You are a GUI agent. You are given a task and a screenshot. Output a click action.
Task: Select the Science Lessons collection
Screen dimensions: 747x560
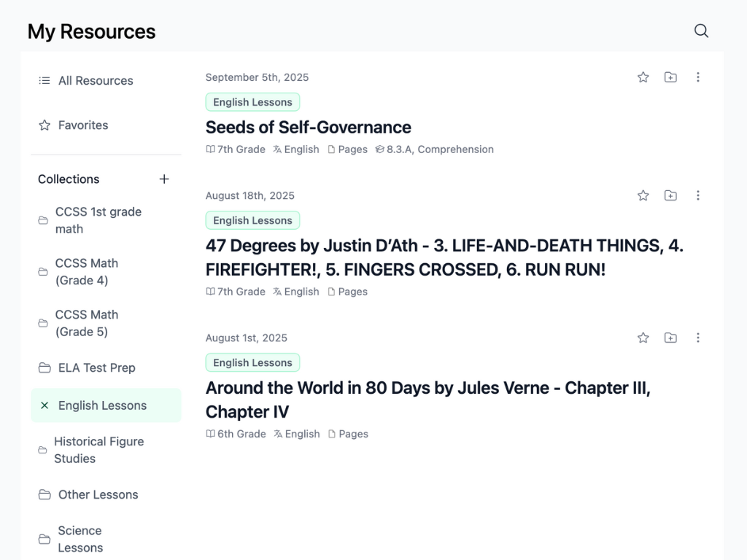coord(80,539)
